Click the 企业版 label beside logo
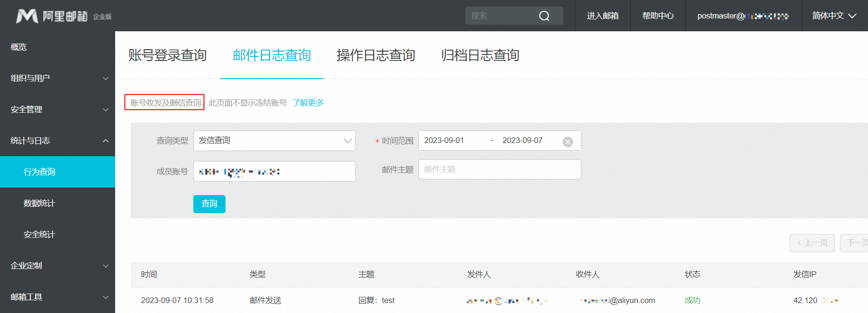 (102, 17)
